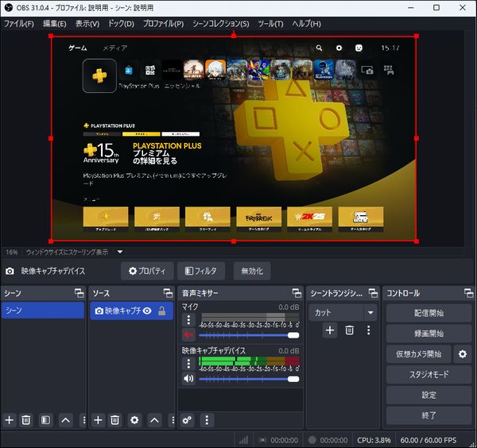Toggle lock on 映像キャプチャ source
Screen dimensions: 477x448
[162, 311]
